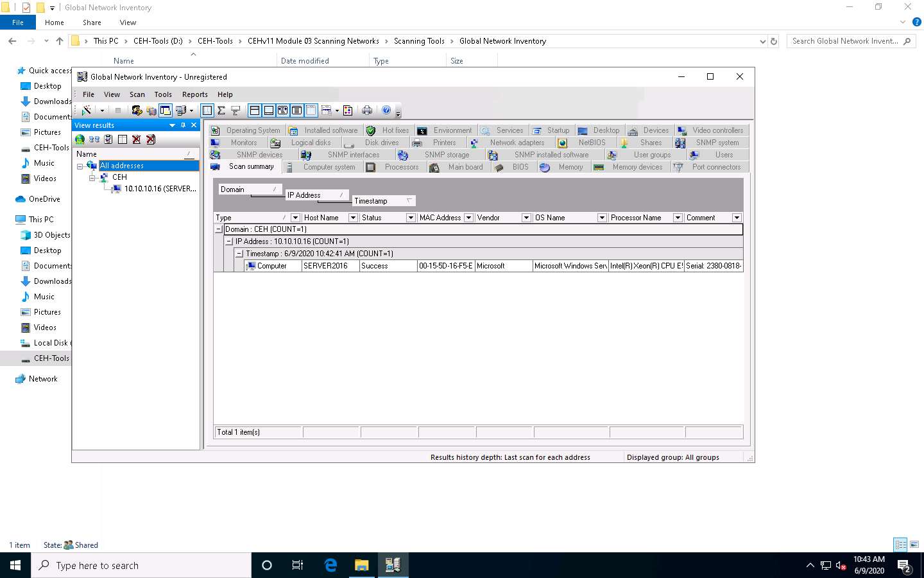The width and height of the screenshot is (924, 578).
Task: Open the View menu in Global Network Inventory
Action: click(x=112, y=94)
